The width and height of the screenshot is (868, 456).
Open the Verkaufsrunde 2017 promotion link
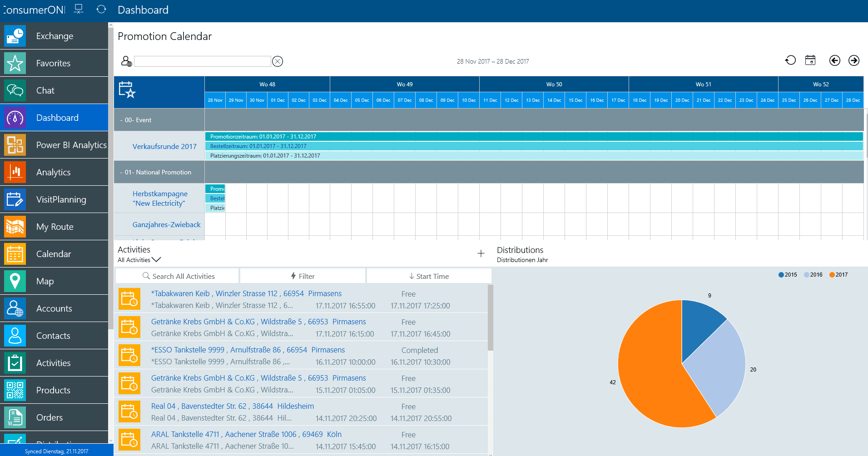point(164,146)
